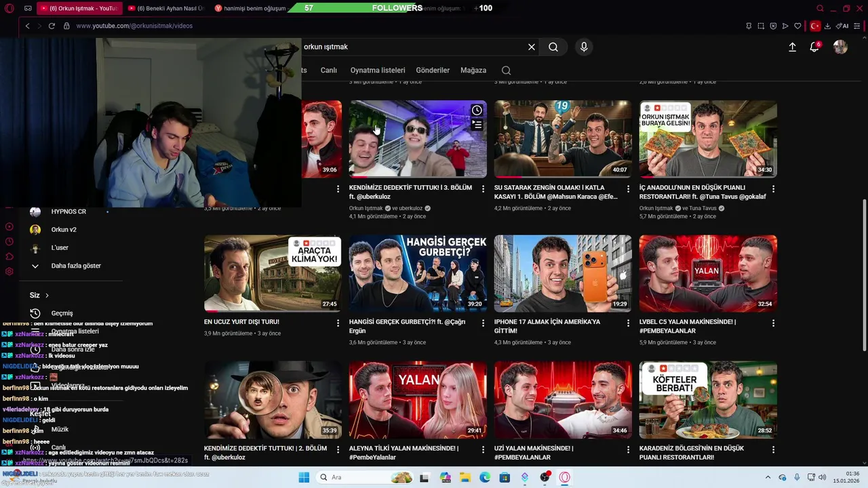Screen dimensions: 868x488
Task: Open the browser downloads icon
Action: click(x=827, y=26)
